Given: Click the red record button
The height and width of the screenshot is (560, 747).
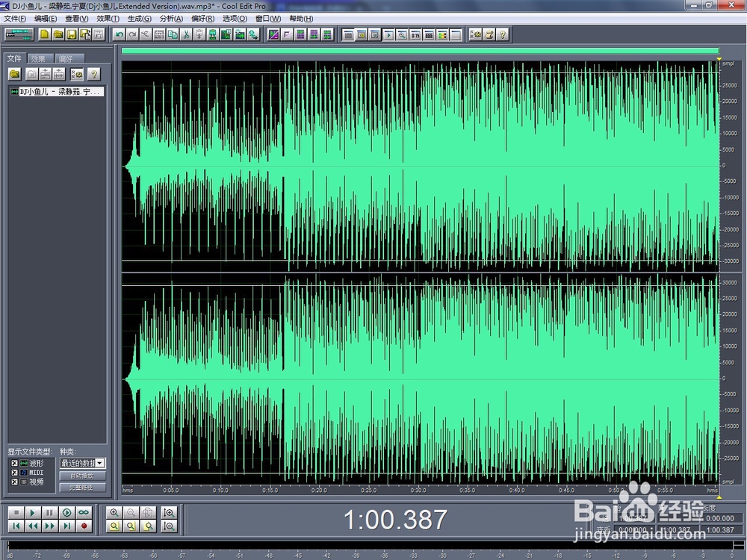Looking at the screenshot, I should (x=84, y=526).
